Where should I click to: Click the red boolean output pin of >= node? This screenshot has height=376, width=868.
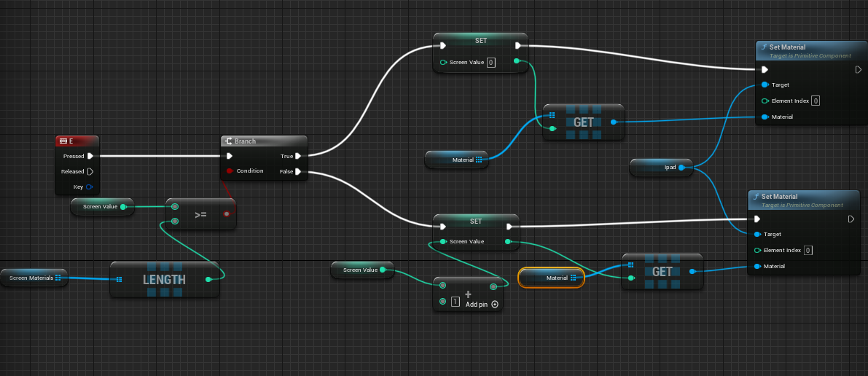point(227,214)
